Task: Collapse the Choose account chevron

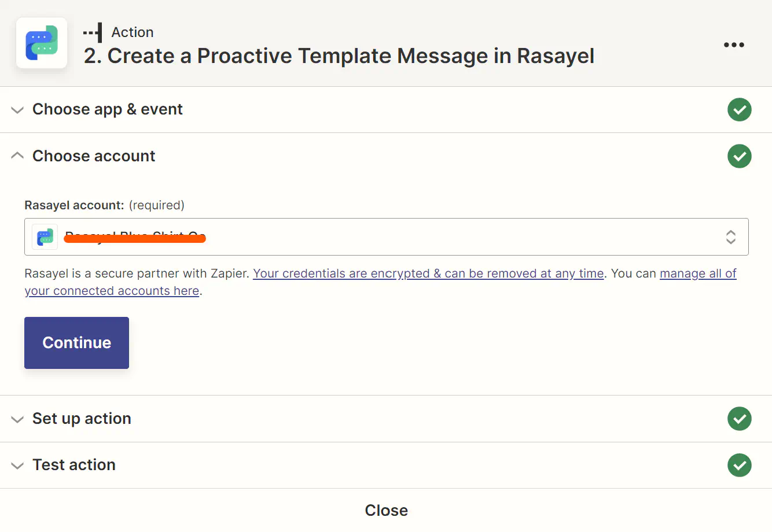Action: [x=17, y=156]
